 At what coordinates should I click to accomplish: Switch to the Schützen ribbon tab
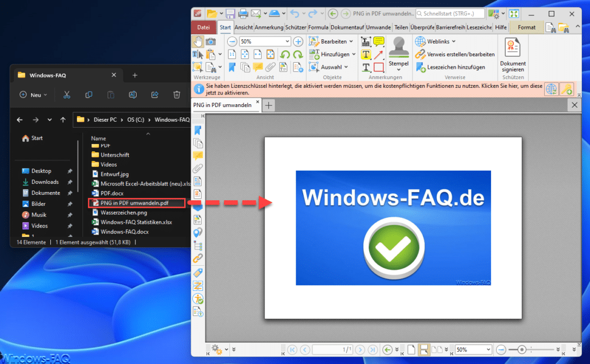click(x=296, y=27)
